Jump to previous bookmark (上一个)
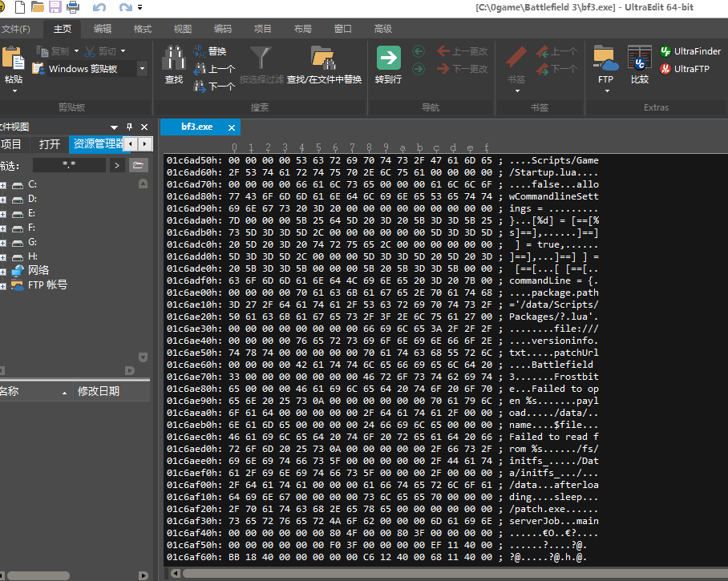 [x=556, y=51]
